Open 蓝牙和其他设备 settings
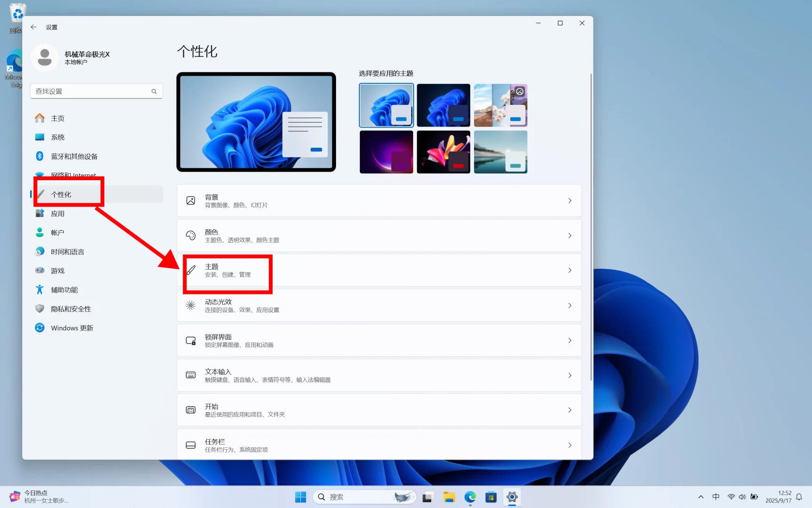Viewport: 812px width, 508px height. point(97,156)
